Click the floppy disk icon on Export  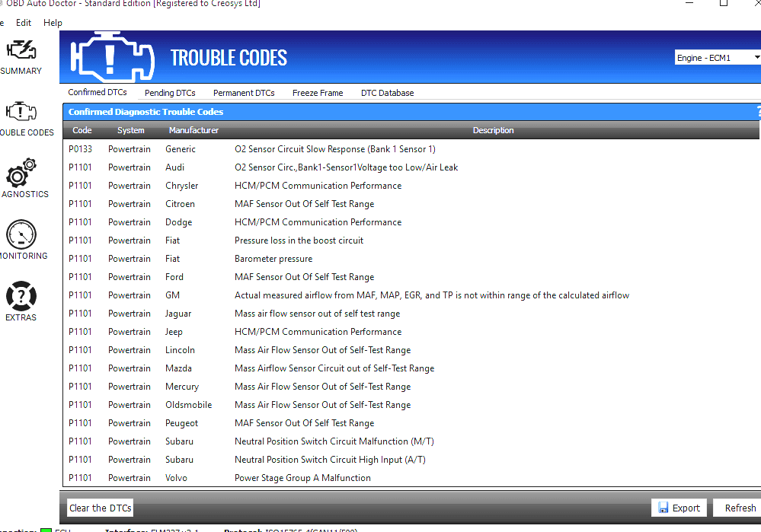tap(663, 508)
